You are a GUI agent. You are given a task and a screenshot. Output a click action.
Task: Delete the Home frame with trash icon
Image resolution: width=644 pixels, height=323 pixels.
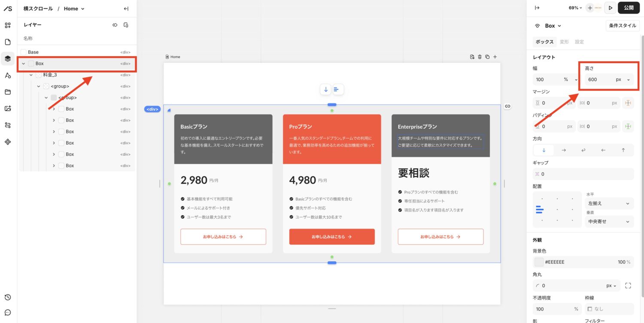coord(480,57)
